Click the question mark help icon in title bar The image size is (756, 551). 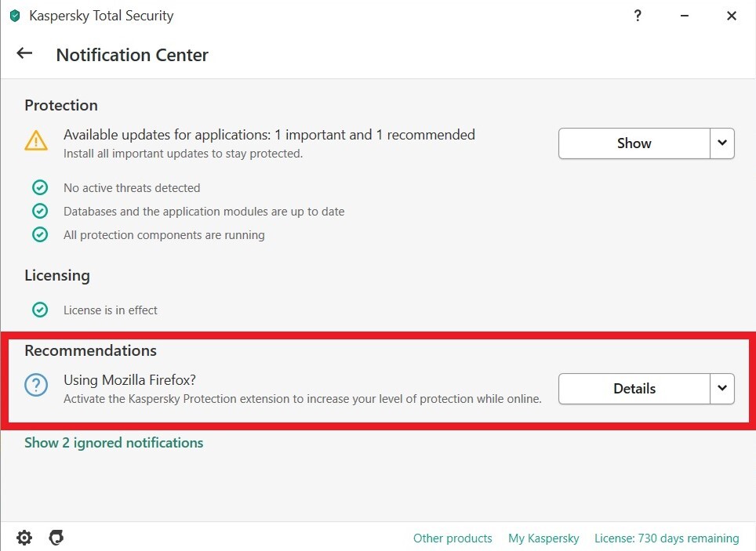[638, 16]
